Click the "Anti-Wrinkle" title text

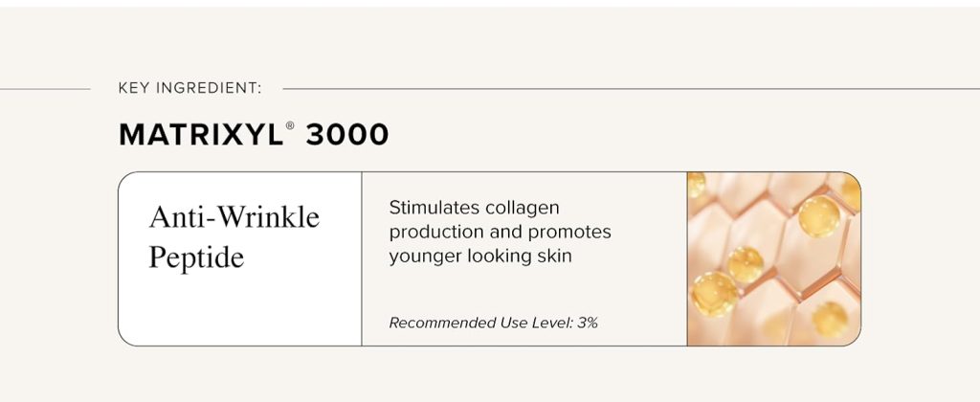pyautogui.click(x=234, y=217)
